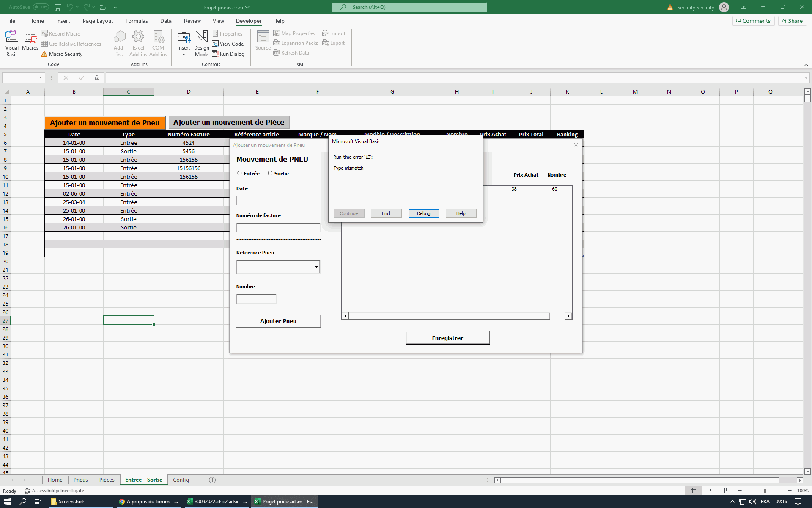
Task: Click the Macros icon in ribbon
Action: [x=30, y=41]
